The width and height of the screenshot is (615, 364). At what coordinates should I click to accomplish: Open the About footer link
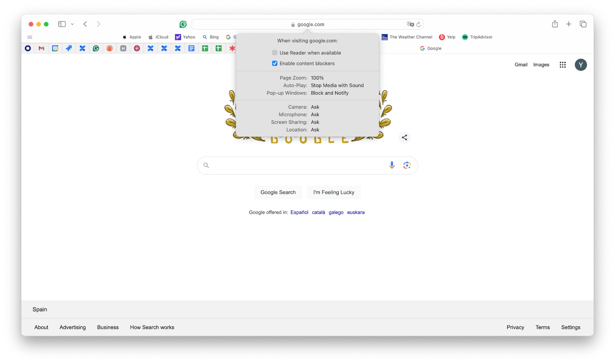[41, 327]
